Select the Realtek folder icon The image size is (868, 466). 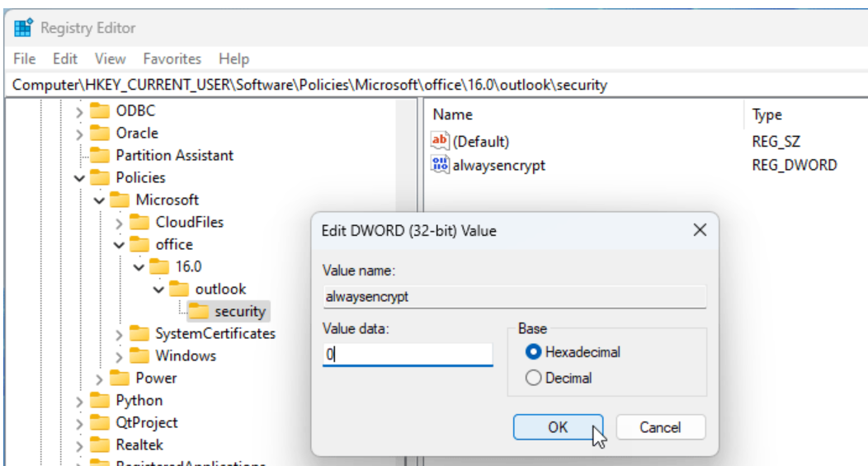pyautogui.click(x=100, y=445)
